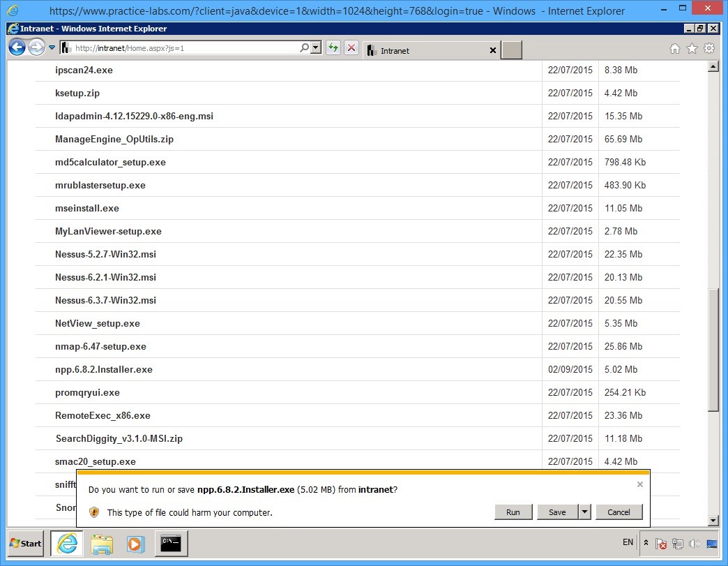Click the Stop loading red X icon
Viewport: 728px width, 566px height.
coord(351,48)
